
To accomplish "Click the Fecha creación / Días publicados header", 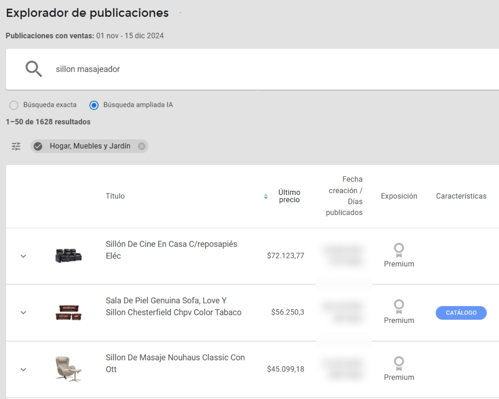I will click(344, 196).
